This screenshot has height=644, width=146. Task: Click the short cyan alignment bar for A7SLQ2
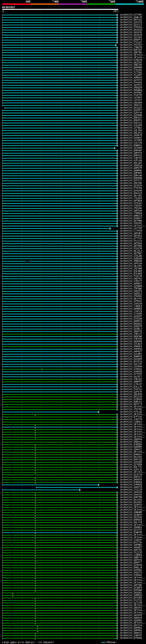click(x=51, y=412)
